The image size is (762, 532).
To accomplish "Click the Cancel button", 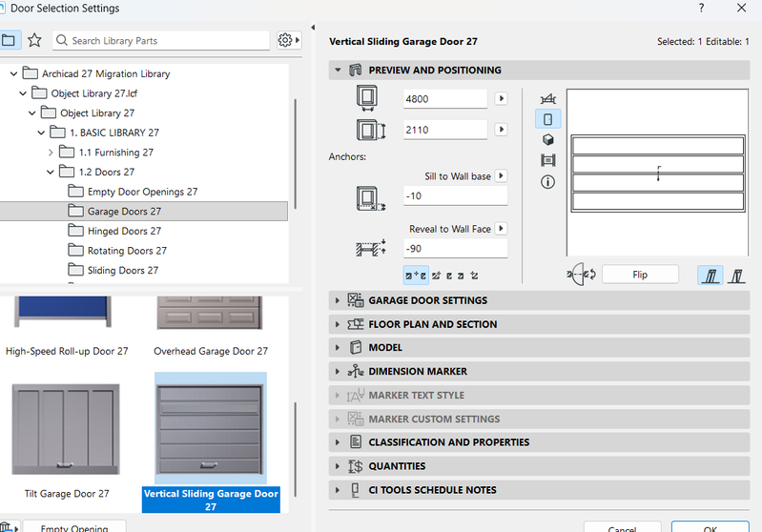I will (622, 527).
